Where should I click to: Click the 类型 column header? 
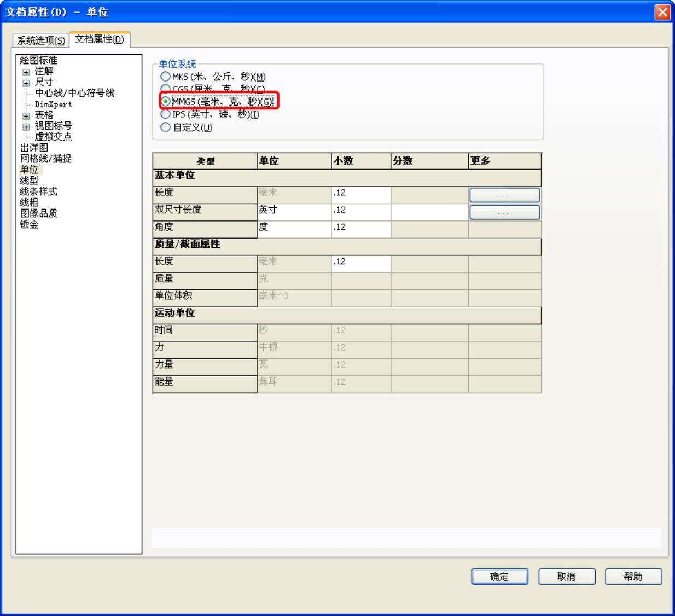coord(205,161)
